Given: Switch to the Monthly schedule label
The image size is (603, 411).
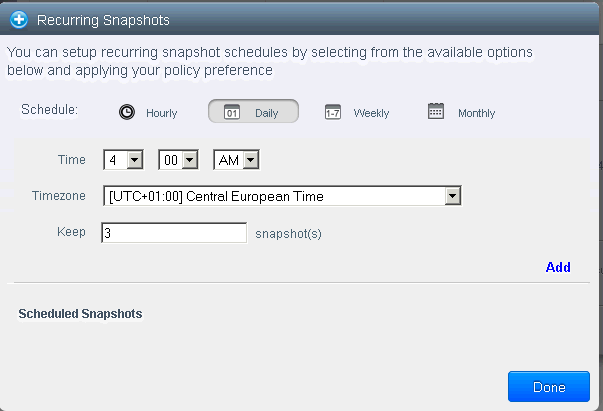Looking at the screenshot, I should click(x=476, y=114).
